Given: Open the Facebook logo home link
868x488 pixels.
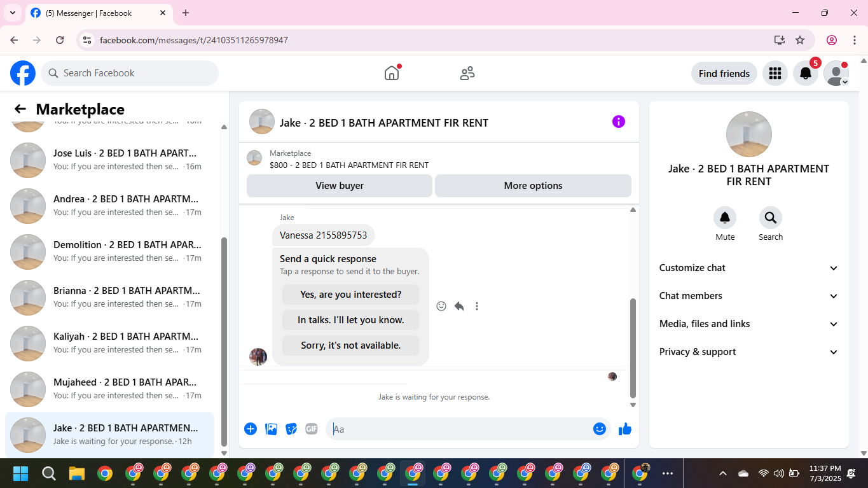Looking at the screenshot, I should click(23, 73).
